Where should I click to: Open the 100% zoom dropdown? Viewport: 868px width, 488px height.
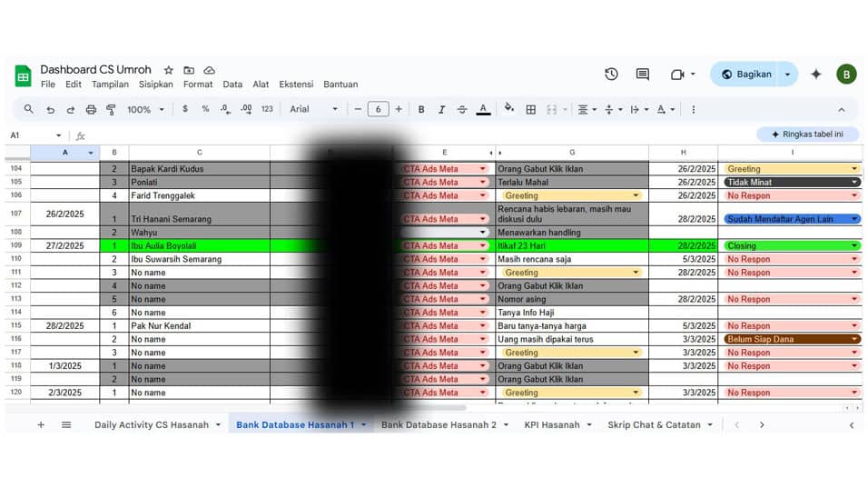[x=145, y=110]
